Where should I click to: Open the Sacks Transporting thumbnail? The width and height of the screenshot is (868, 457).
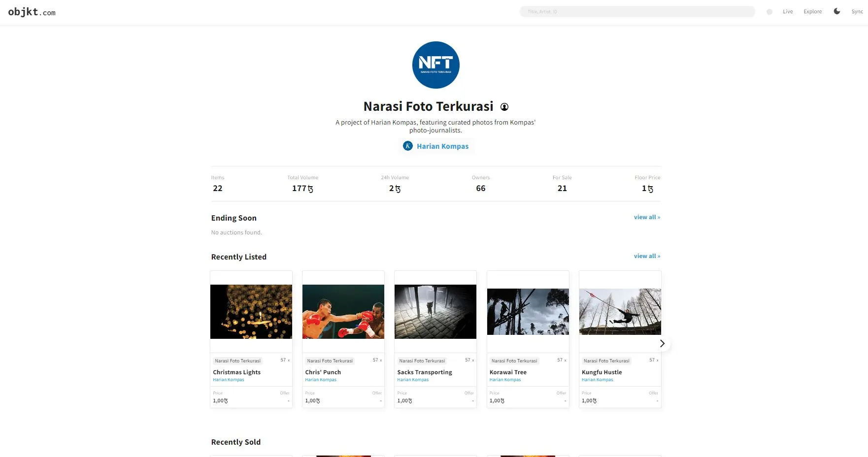coord(435,312)
